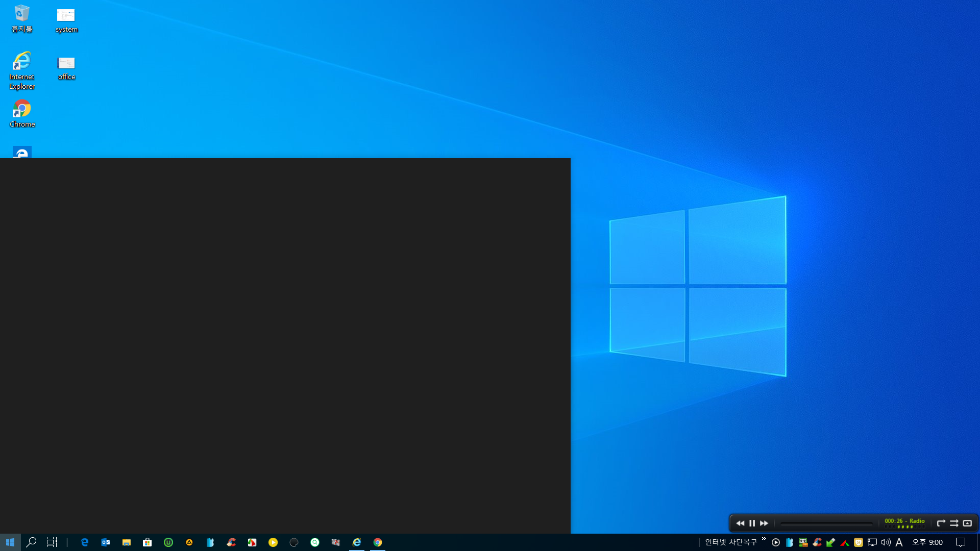Open the clock showing 오후 9:00

point(927,542)
